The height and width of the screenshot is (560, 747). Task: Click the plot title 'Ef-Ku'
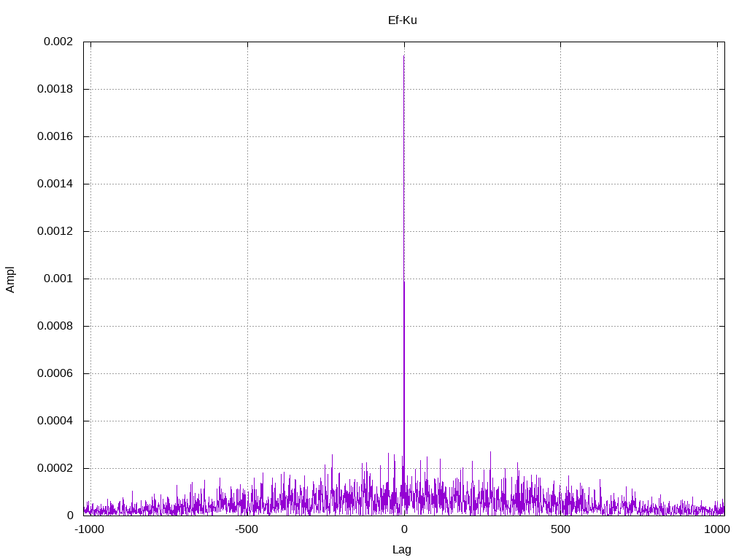pos(403,20)
